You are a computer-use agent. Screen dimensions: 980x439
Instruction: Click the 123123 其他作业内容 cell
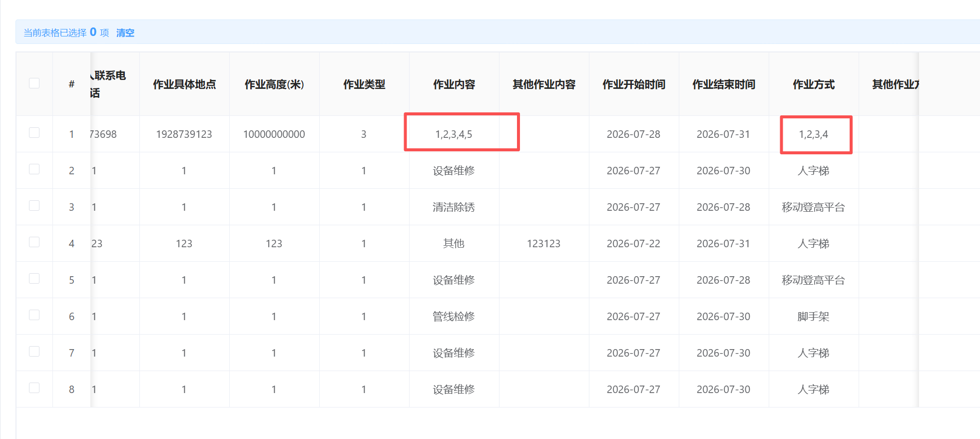point(543,244)
